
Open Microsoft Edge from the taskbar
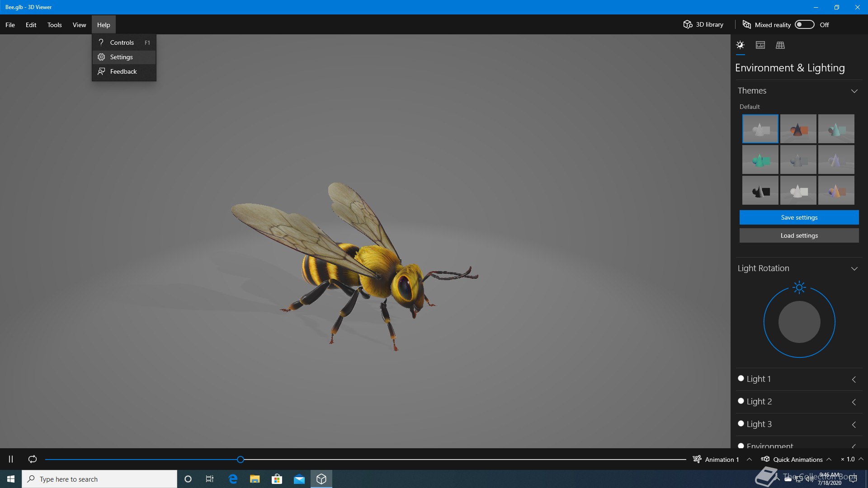click(x=233, y=479)
